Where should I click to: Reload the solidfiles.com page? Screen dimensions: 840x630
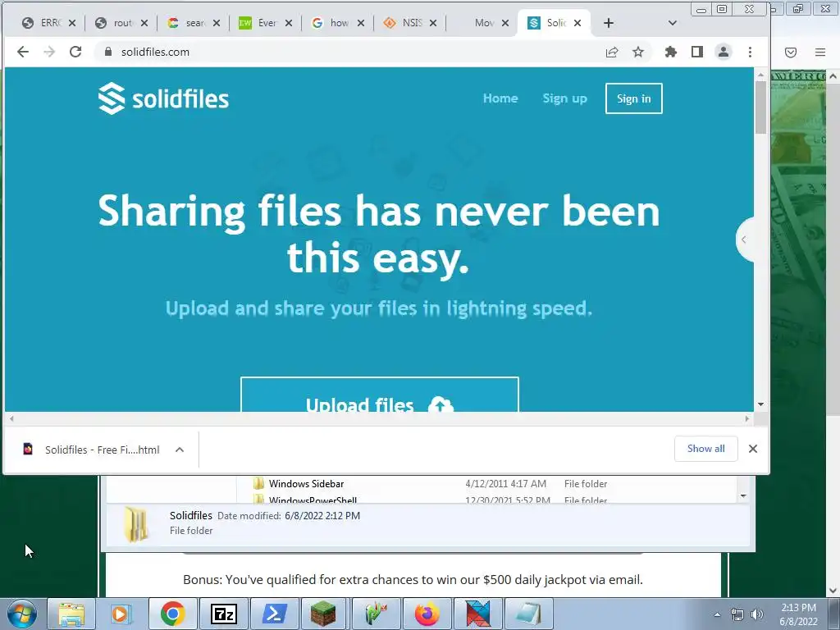(x=75, y=52)
